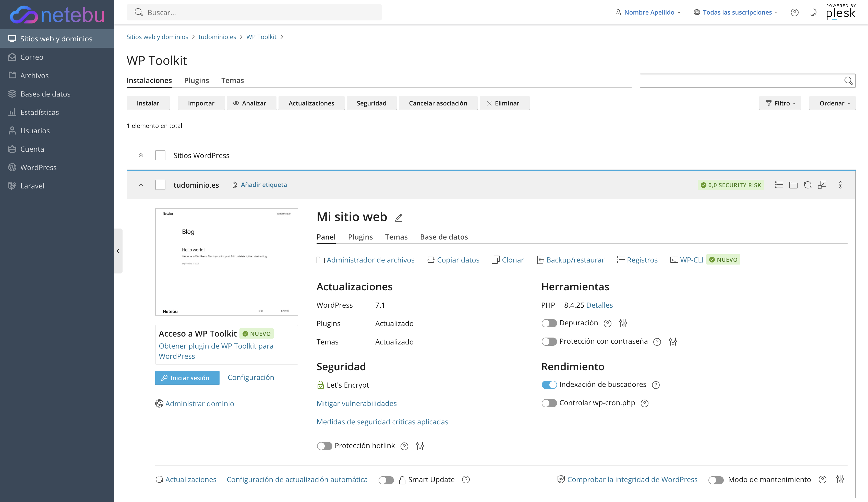Open Laravel in sidebar

(57, 186)
